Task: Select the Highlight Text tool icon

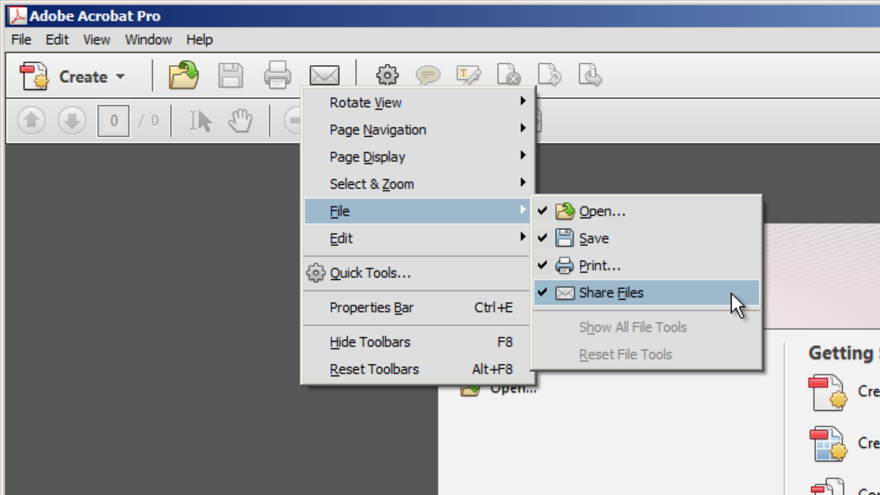Action: 468,75
